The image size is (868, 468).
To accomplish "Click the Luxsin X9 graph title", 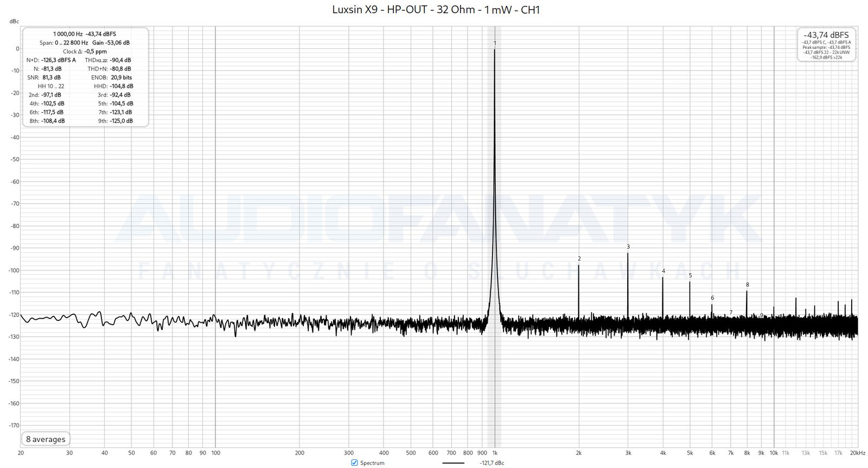I will (436, 10).
